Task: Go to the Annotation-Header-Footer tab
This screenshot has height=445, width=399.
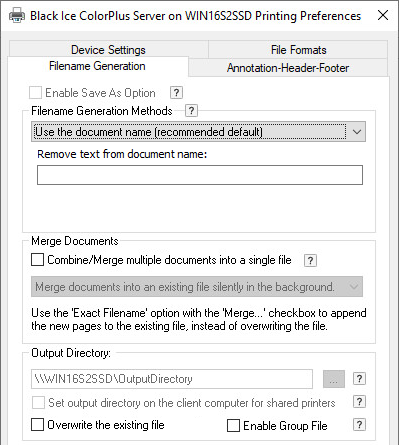Action: click(288, 68)
